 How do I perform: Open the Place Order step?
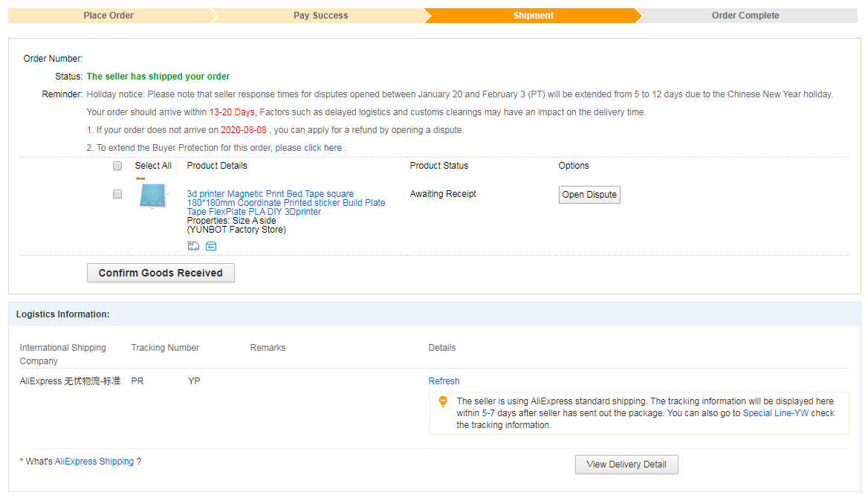click(108, 16)
